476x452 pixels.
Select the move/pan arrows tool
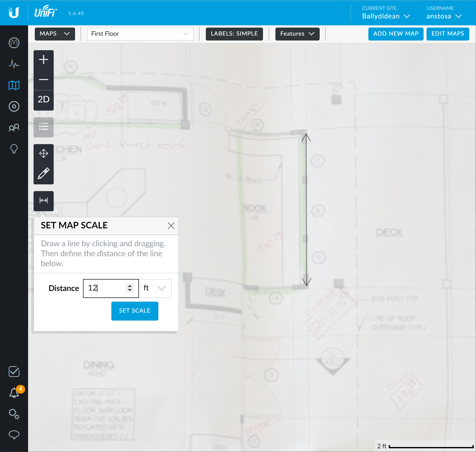[x=43, y=154]
